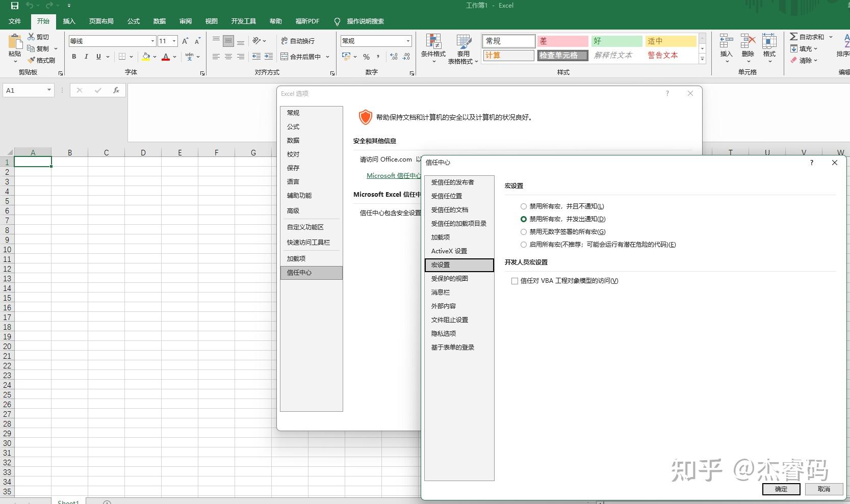The width and height of the screenshot is (850, 504).
Task: Click the orientation text angle icon
Action: pyautogui.click(x=257, y=41)
